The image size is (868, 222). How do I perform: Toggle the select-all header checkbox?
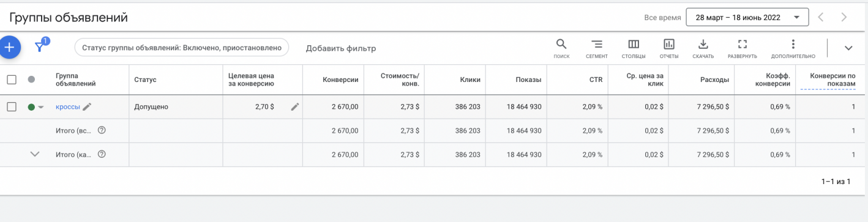[x=11, y=80]
